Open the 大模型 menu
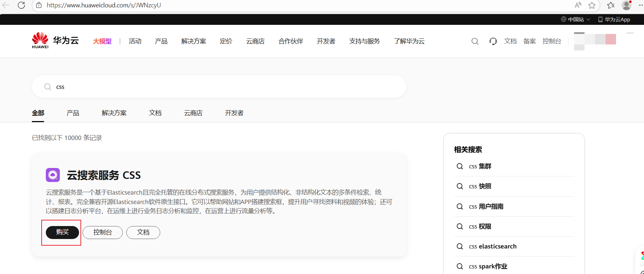 coord(102,41)
